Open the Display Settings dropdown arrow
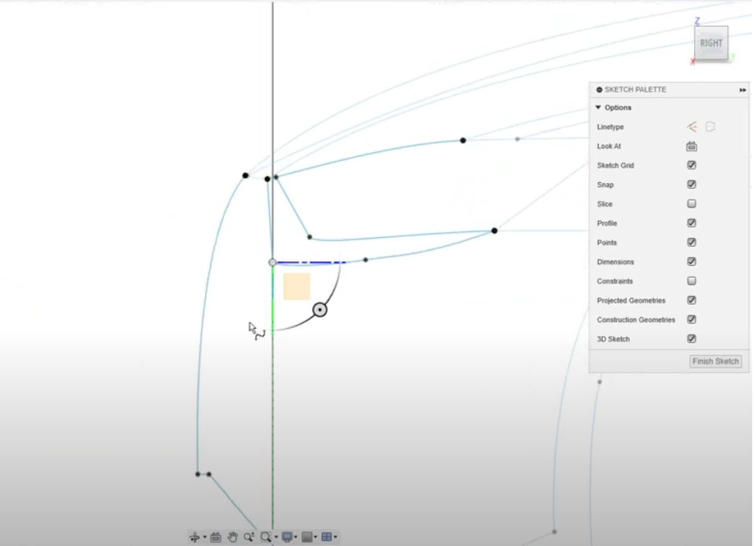This screenshot has height=546, width=756. pos(295,537)
